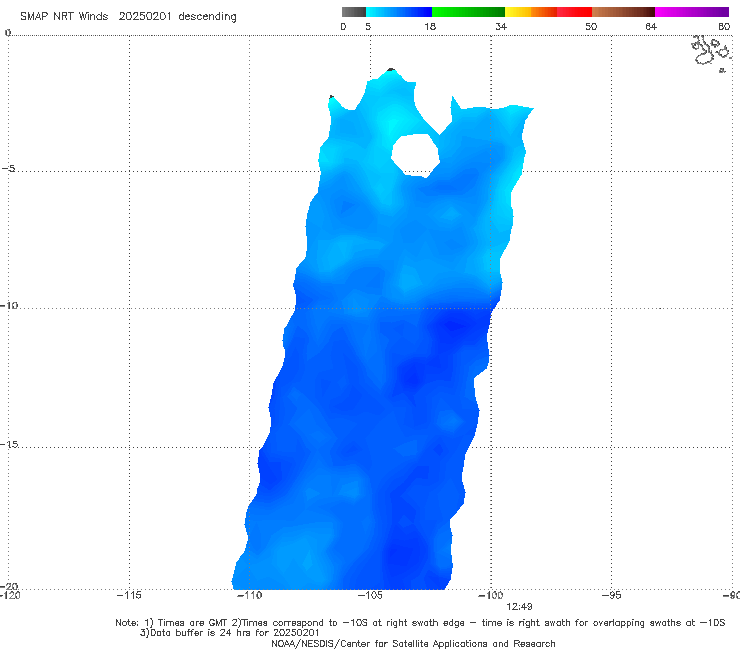Click the longitude label '-105'

click(x=370, y=595)
